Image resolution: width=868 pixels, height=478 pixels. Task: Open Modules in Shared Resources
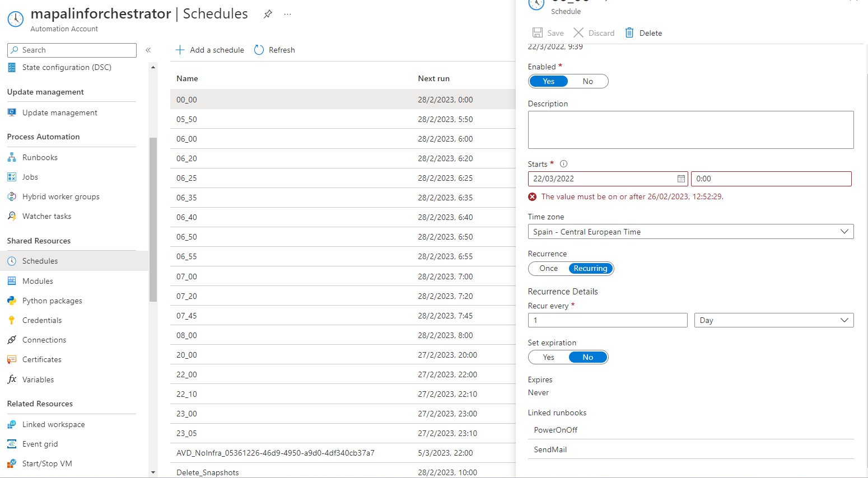(x=38, y=282)
